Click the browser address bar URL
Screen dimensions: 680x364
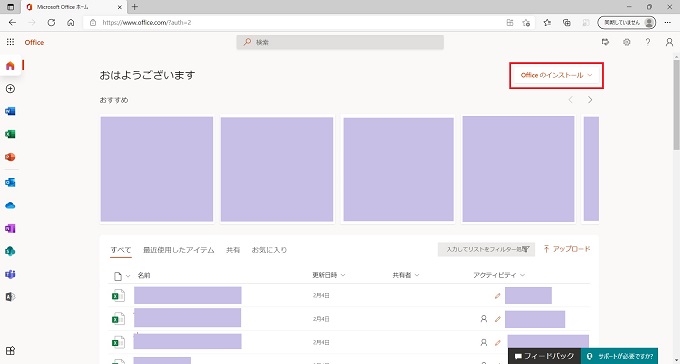point(147,23)
